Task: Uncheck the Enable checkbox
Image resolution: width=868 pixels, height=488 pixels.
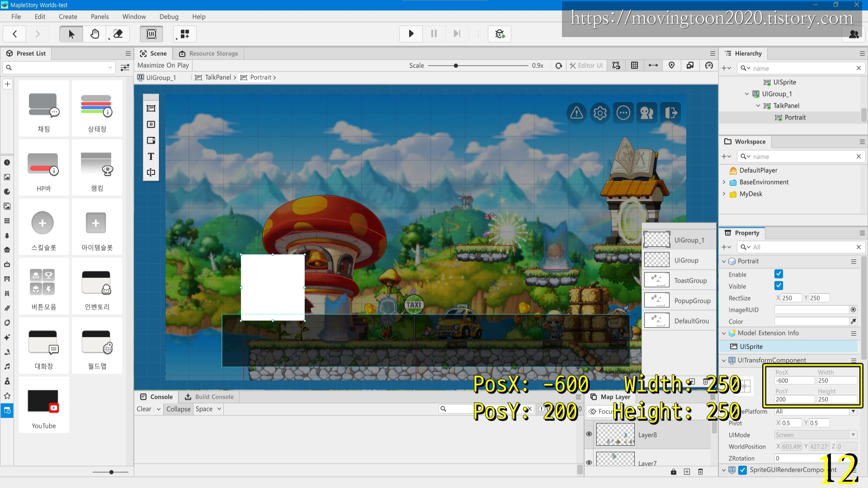Action: point(778,274)
